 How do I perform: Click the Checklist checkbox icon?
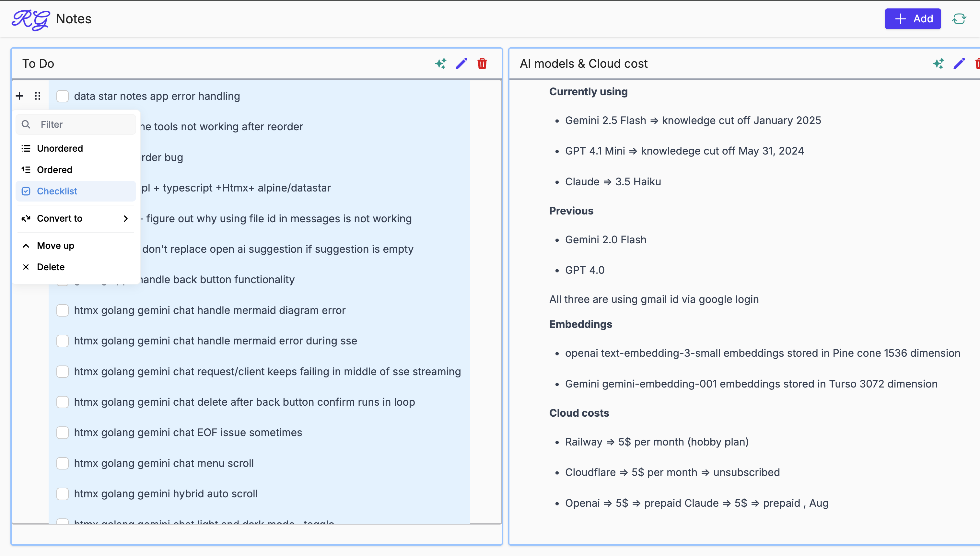click(x=26, y=191)
